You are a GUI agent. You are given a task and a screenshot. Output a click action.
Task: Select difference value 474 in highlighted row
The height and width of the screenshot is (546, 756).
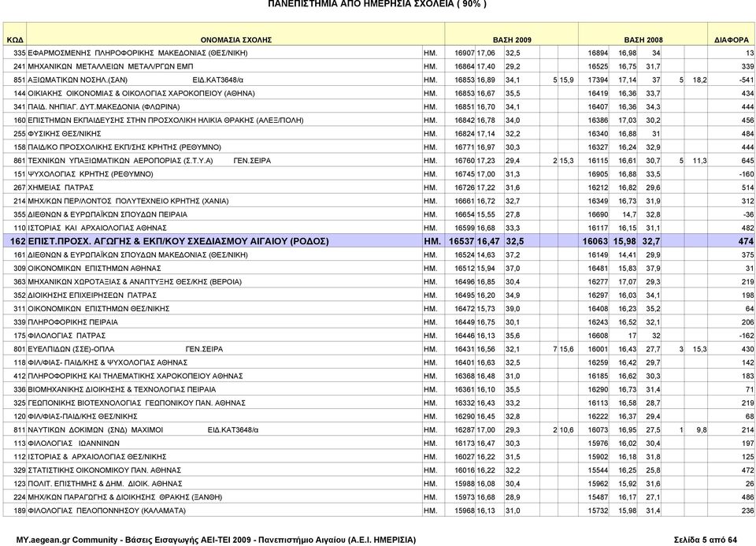(x=746, y=241)
